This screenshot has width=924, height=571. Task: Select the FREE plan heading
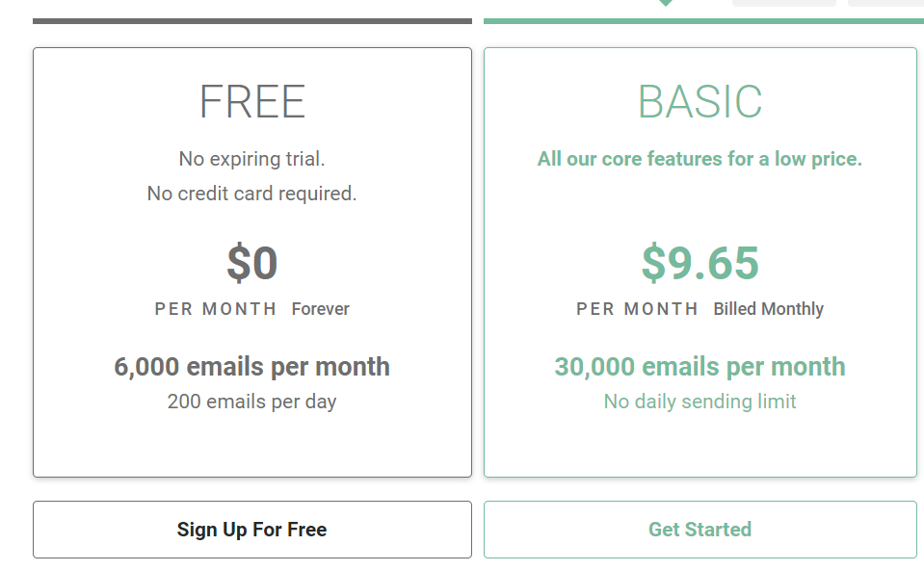pos(252,102)
